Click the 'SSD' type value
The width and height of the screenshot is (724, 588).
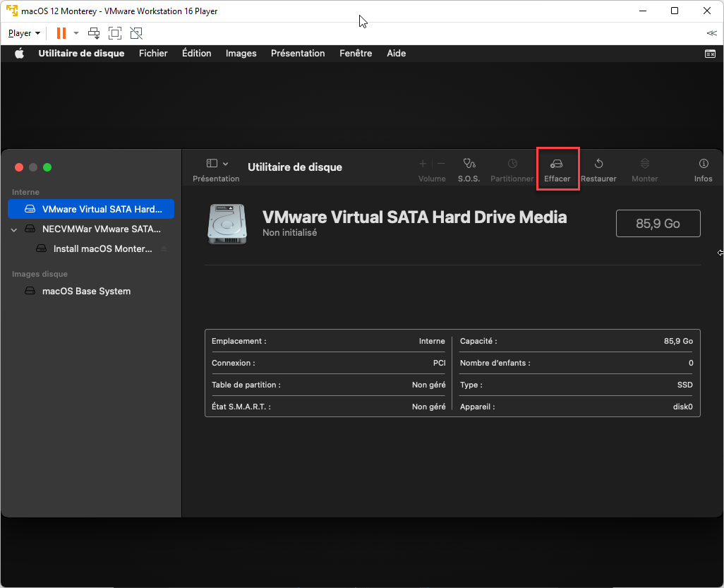[684, 385]
